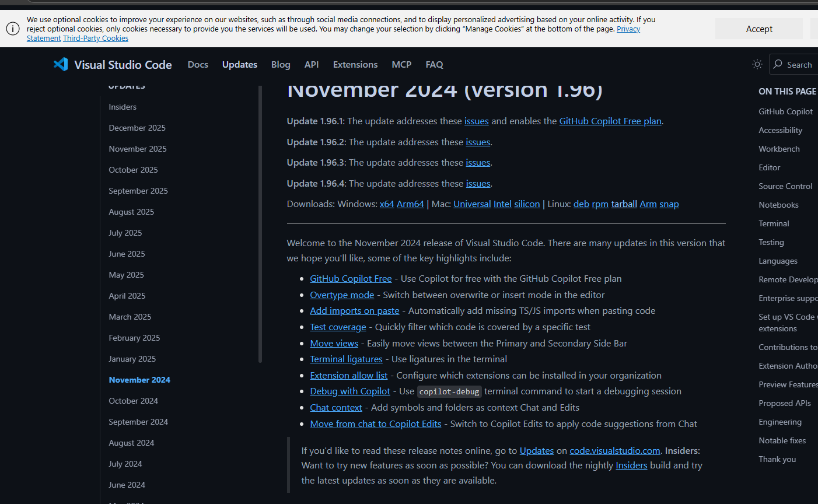This screenshot has height=504, width=818.
Task: Open Move from chat to Copilot Edits link
Action: [x=376, y=424]
